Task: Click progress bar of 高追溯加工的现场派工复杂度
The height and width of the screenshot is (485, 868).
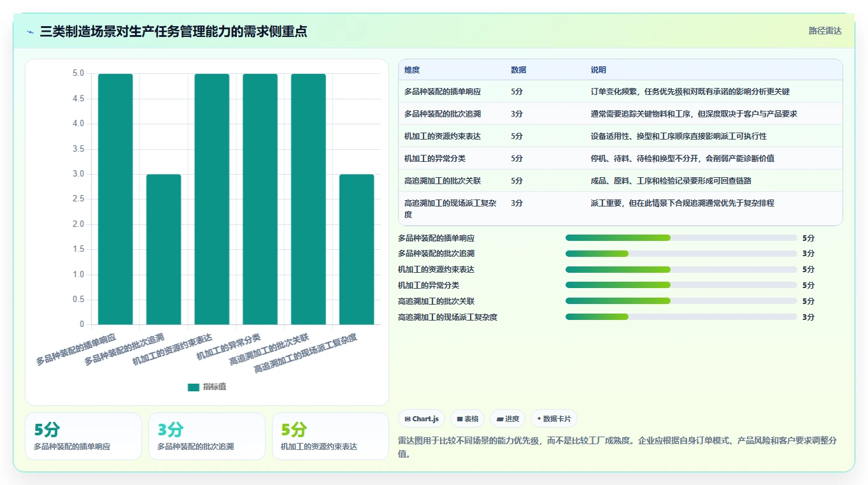Action: [x=681, y=317]
